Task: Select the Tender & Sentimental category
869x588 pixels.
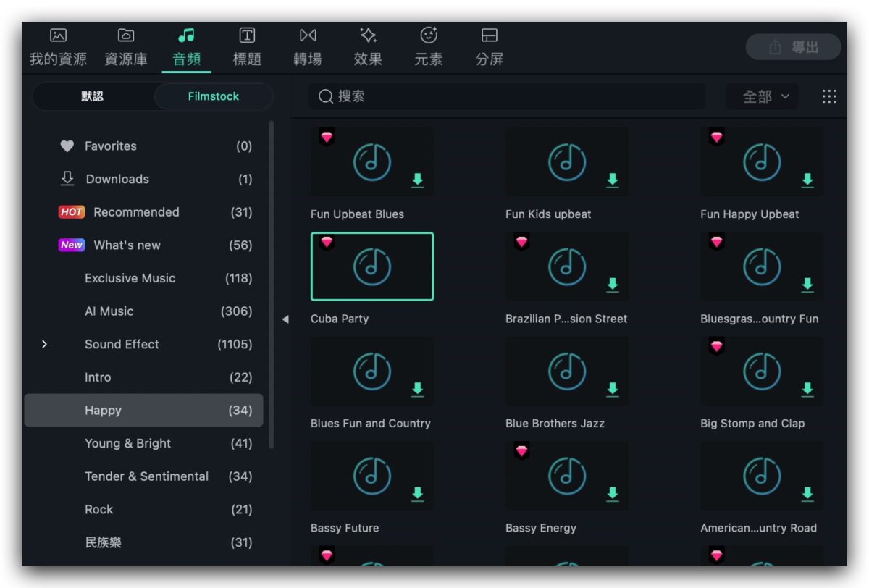Action: pyautogui.click(x=144, y=476)
